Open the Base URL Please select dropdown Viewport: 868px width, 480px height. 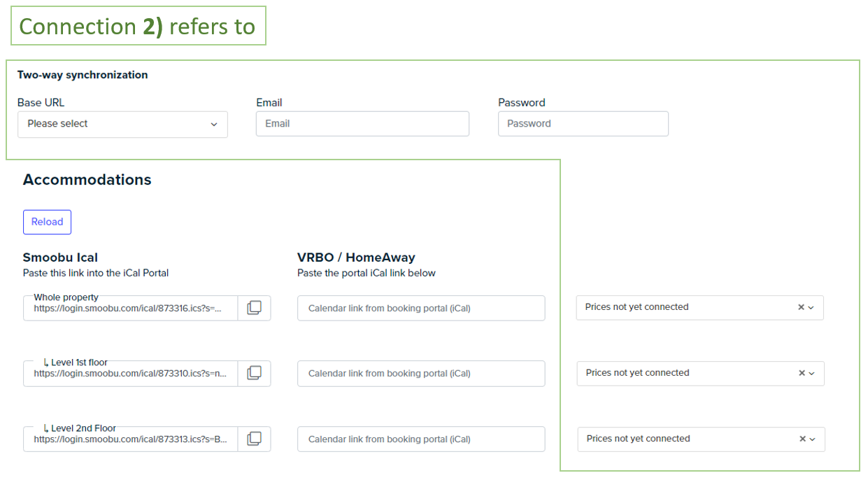tap(122, 124)
